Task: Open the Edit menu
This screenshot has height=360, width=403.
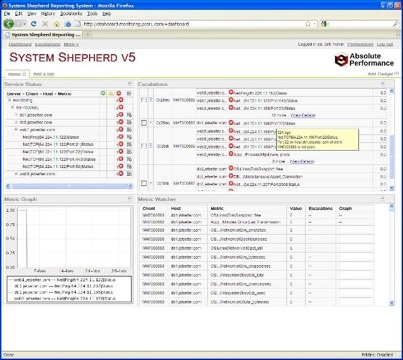Action: (x=19, y=14)
